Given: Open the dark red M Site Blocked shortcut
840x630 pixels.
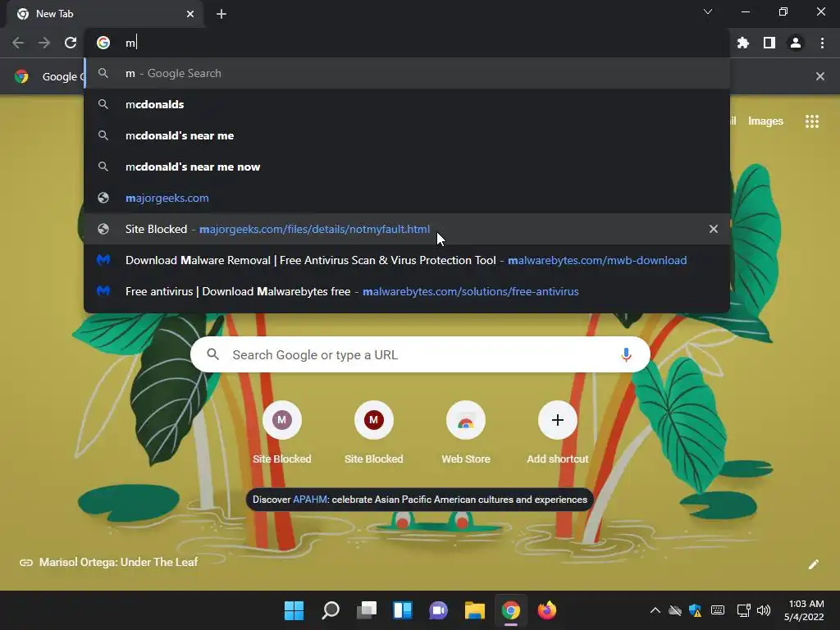Looking at the screenshot, I should click(374, 433).
